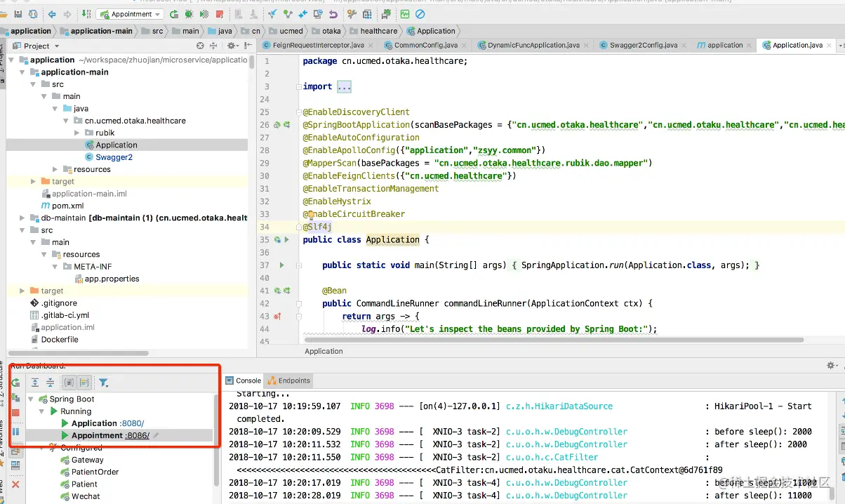Pause output in Run Dashboard sidebar

(x=15, y=432)
